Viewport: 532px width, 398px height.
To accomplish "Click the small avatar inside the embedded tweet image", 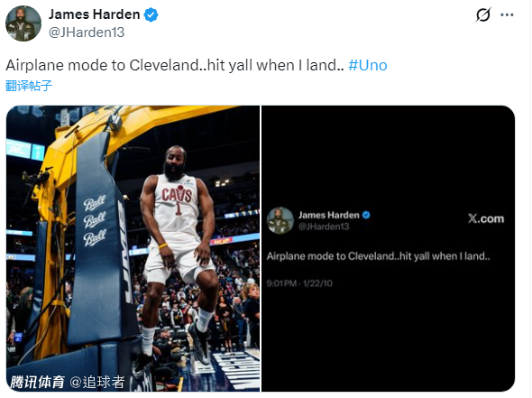I will click(x=280, y=221).
